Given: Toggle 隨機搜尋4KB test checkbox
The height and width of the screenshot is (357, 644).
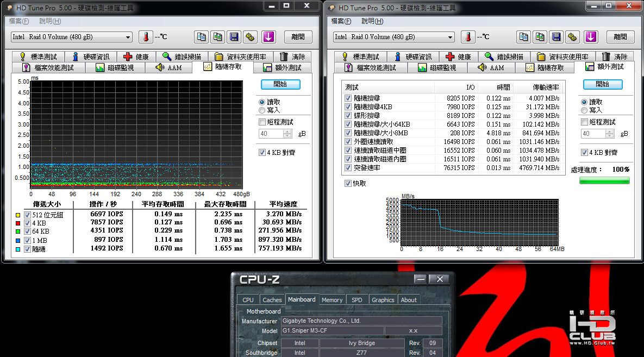Looking at the screenshot, I should coord(348,107).
